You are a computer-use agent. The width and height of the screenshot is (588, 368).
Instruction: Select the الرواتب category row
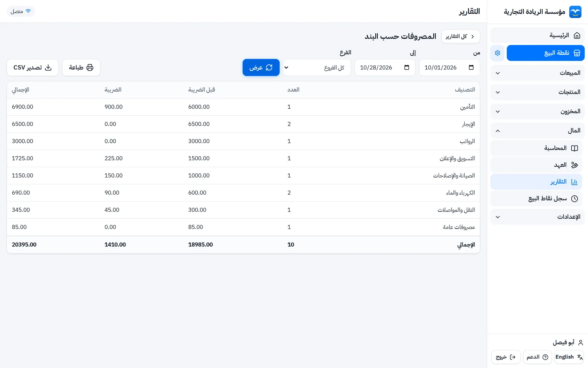(243, 141)
